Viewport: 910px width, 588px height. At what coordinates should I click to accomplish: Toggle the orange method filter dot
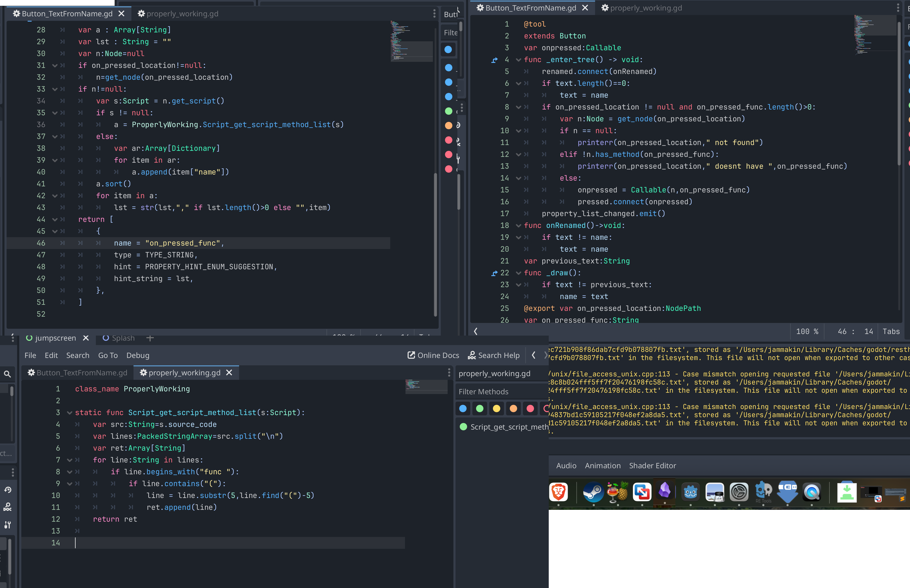513,408
